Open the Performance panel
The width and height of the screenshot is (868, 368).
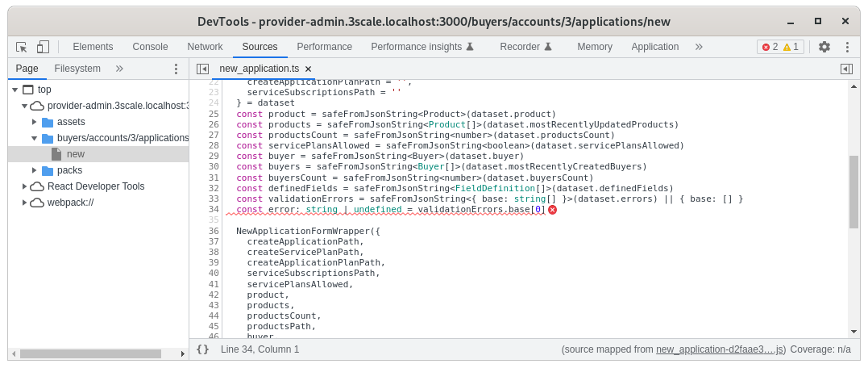tap(325, 47)
